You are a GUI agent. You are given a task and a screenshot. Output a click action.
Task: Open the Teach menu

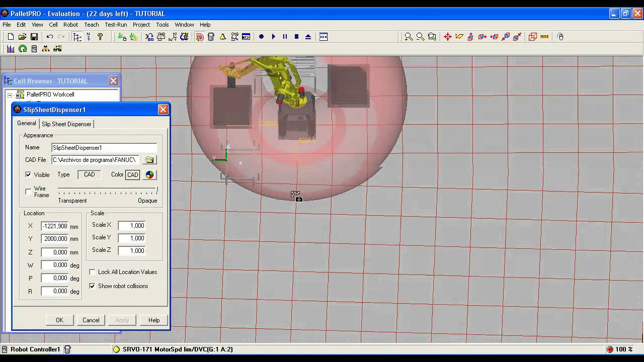pos(92,25)
